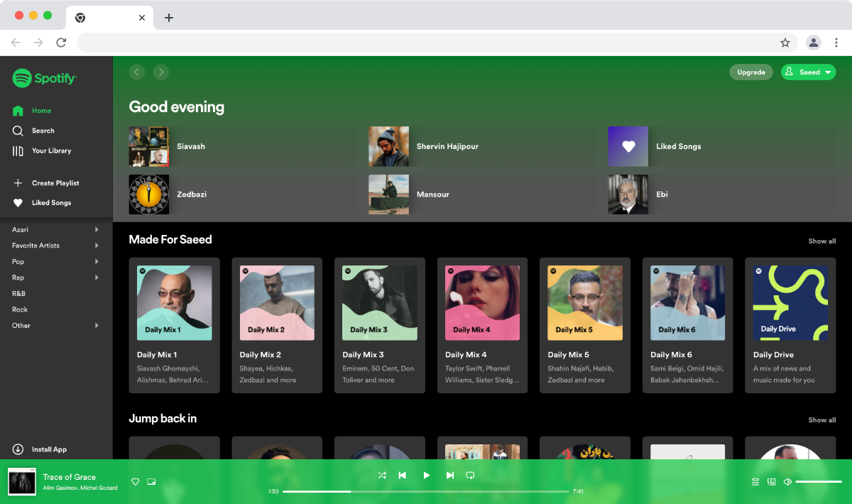The width and height of the screenshot is (852, 504).
Task: Go back with Spotify's back arrow
Action: pos(137,72)
